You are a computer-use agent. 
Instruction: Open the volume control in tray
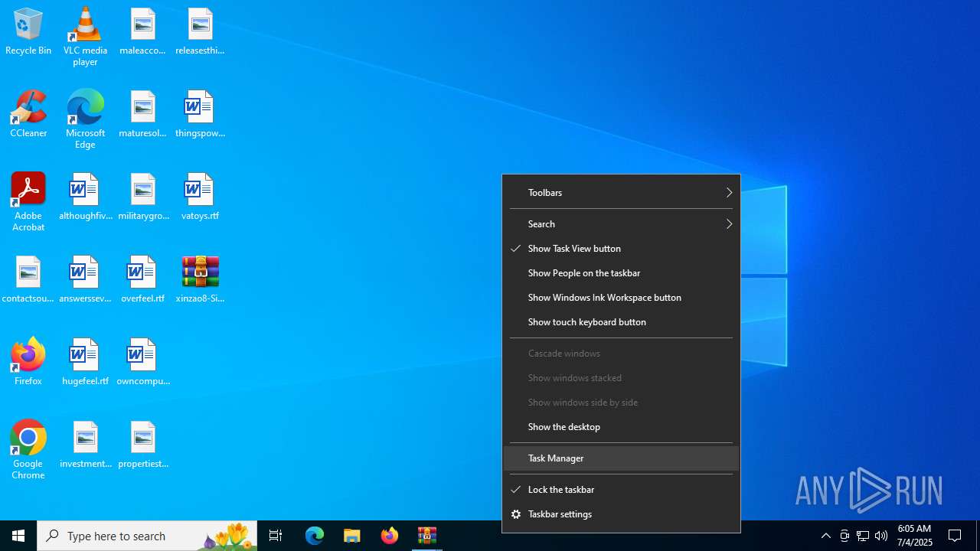881,536
